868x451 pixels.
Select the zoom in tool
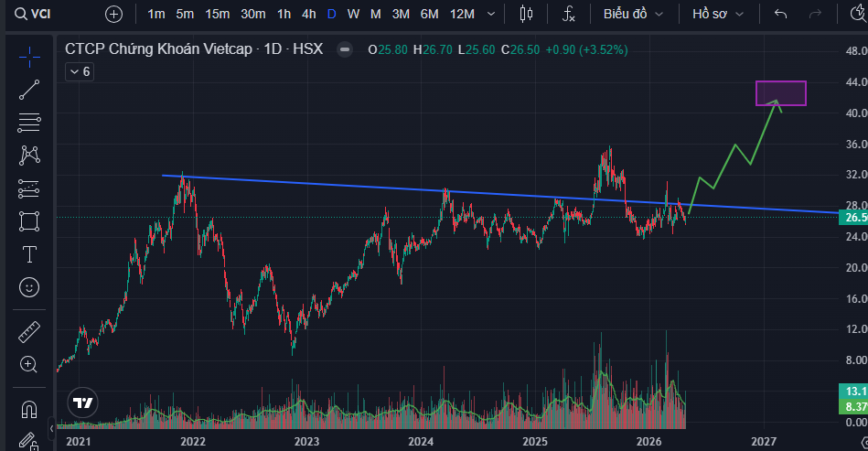tap(29, 365)
